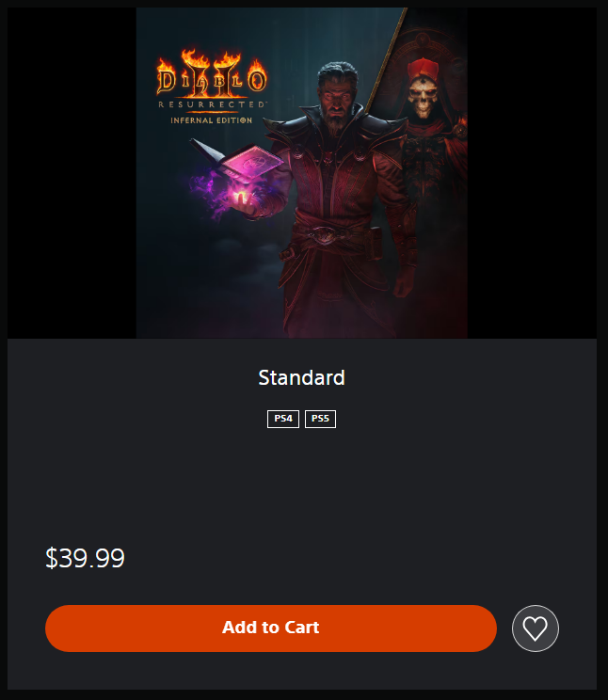Screen dimensions: 608x700
Task: Click the $39.99 price label
Action: [85, 558]
